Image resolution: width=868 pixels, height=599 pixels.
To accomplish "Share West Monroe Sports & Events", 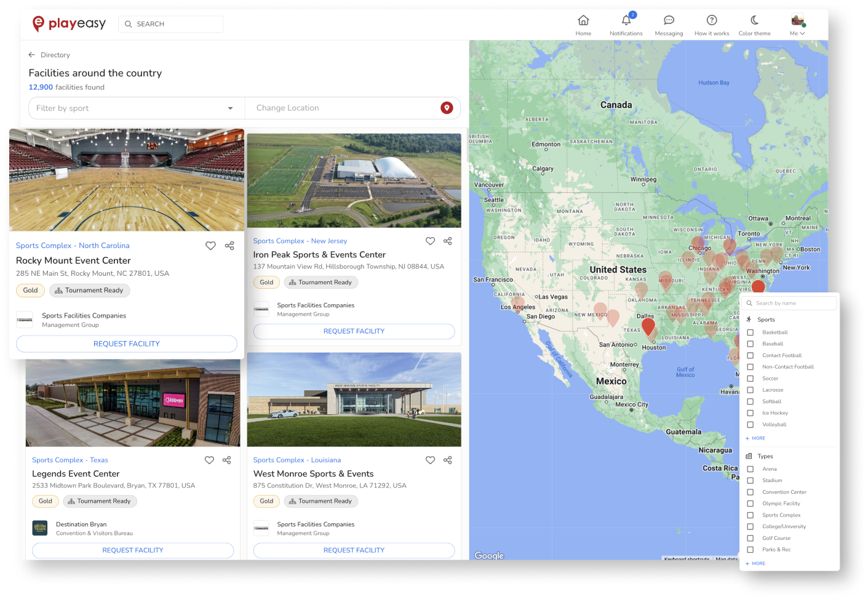I will coord(448,460).
